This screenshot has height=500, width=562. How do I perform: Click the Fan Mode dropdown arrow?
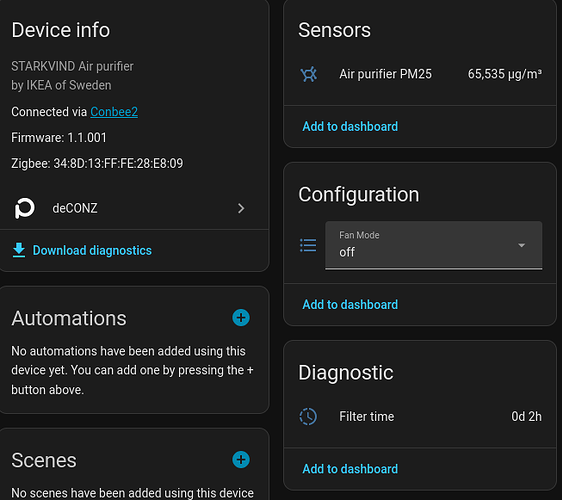pyautogui.click(x=521, y=245)
